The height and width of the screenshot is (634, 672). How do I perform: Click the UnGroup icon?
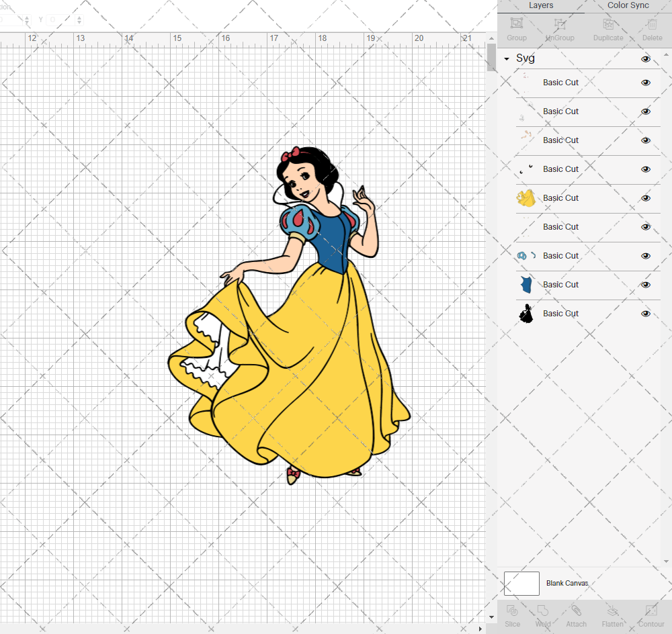click(560, 24)
